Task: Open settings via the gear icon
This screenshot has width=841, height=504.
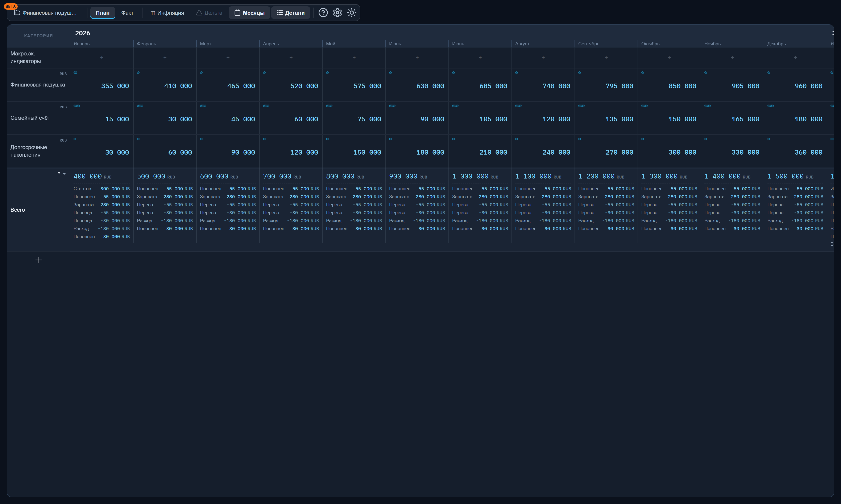Action: pos(337,13)
